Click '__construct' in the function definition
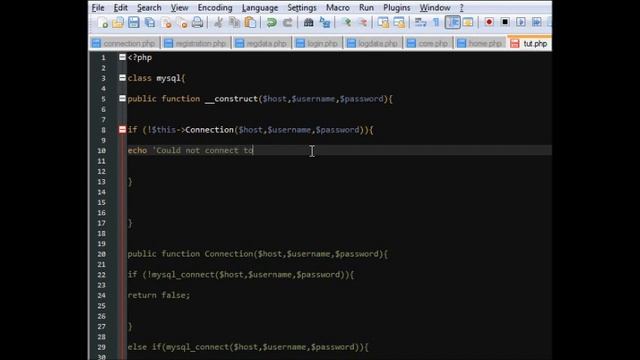 (x=231, y=99)
